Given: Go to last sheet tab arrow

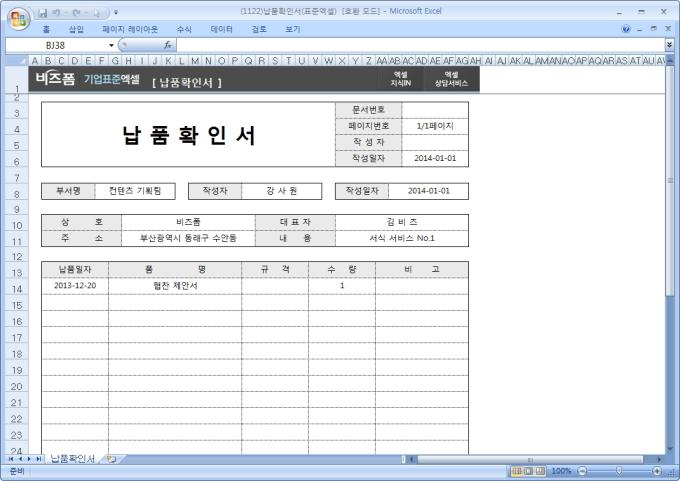Looking at the screenshot, I should (38, 459).
